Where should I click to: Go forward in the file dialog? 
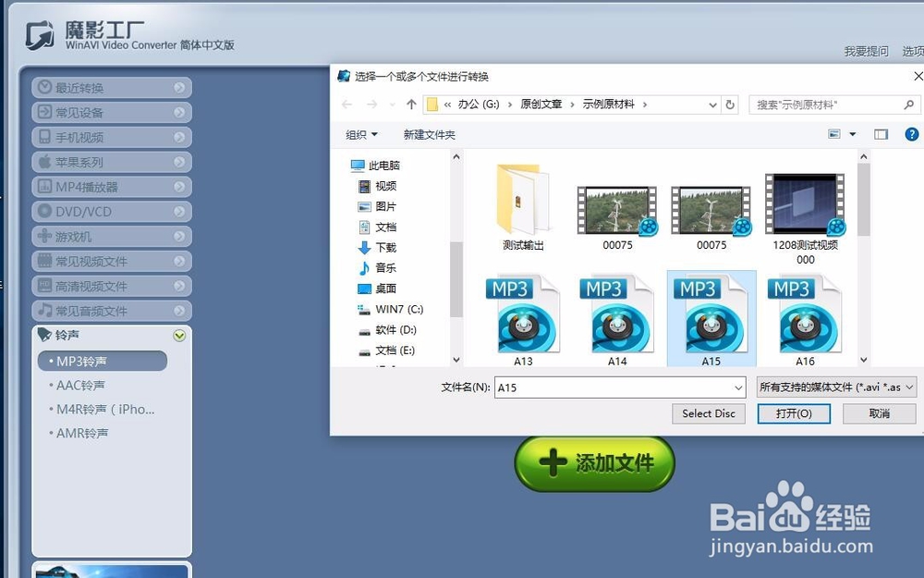pyautogui.click(x=371, y=105)
